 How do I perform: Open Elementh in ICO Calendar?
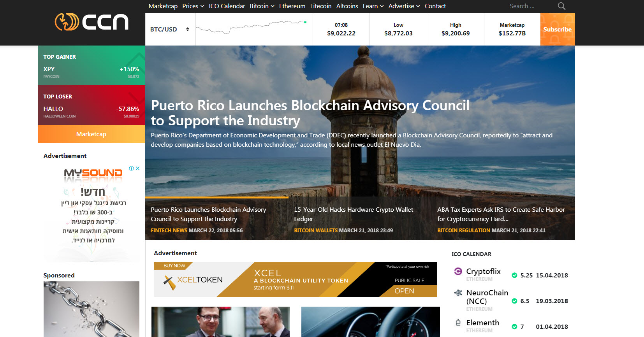[482, 323]
